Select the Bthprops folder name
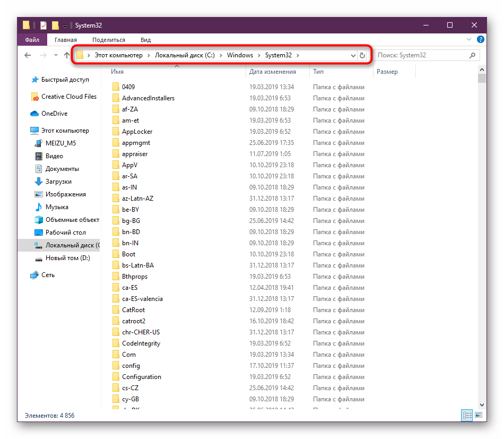 135,277
